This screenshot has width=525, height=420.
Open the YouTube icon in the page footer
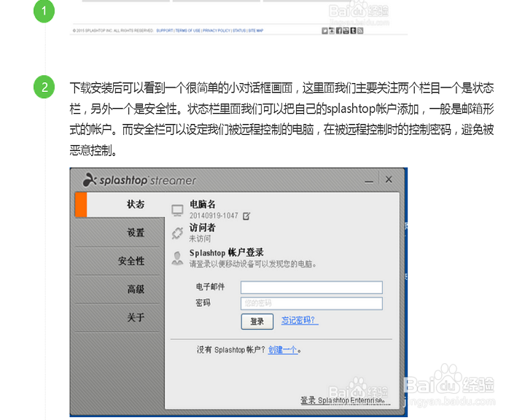(x=346, y=31)
